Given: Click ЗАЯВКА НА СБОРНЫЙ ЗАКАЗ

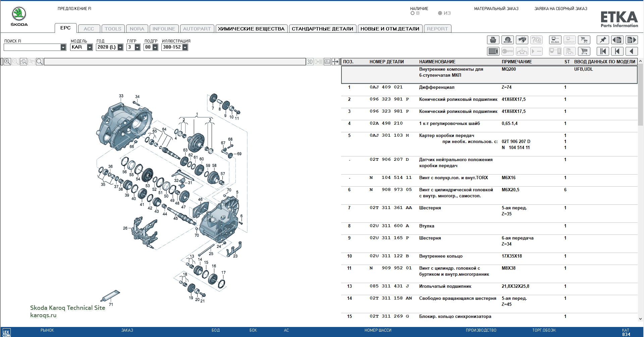Looking at the screenshot, I should point(560,9).
